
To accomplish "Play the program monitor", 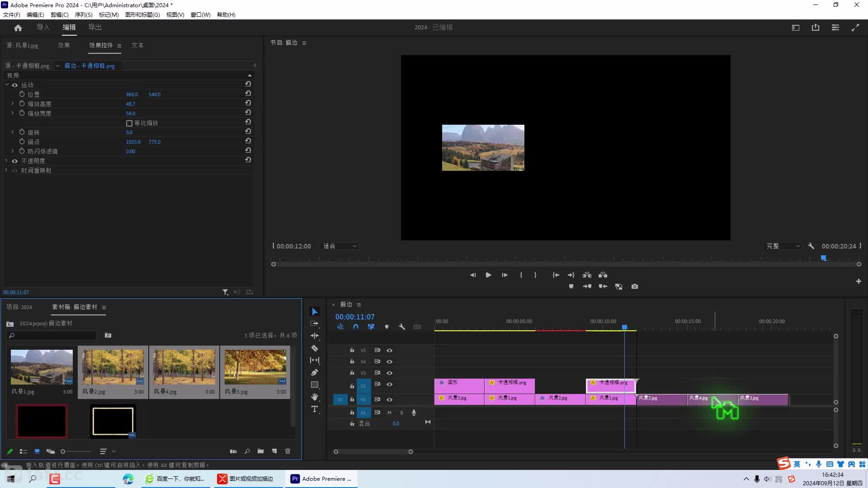I will click(x=488, y=275).
